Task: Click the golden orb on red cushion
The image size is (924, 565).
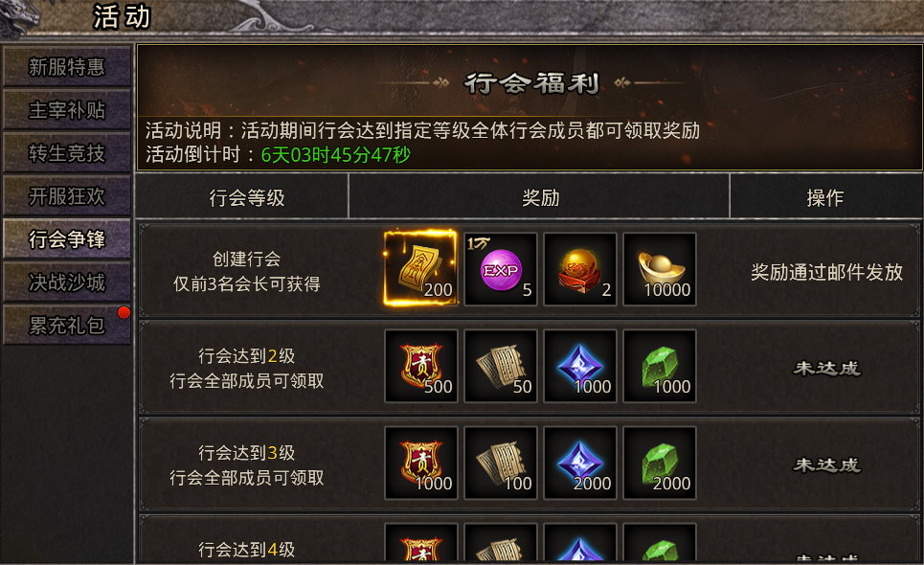Action: (580, 269)
